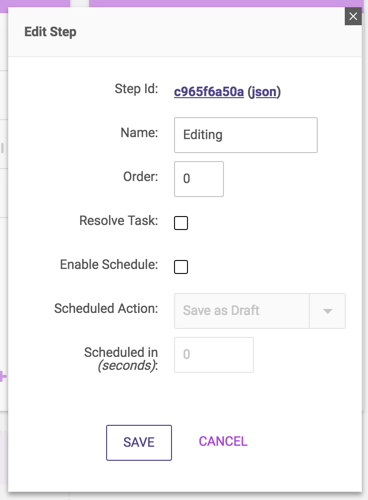Click the SAVE button
Image resolution: width=368 pixels, height=500 pixels.
coord(139,443)
